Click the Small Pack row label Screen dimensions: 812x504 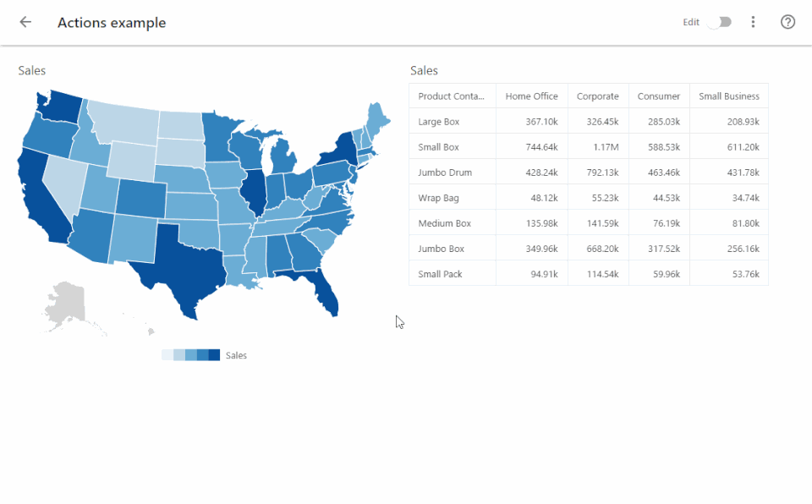(x=440, y=274)
